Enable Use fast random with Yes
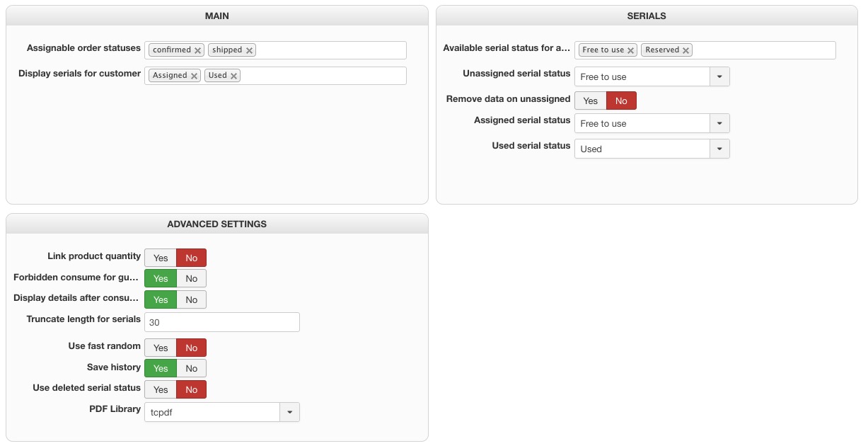868x446 pixels. (161, 348)
